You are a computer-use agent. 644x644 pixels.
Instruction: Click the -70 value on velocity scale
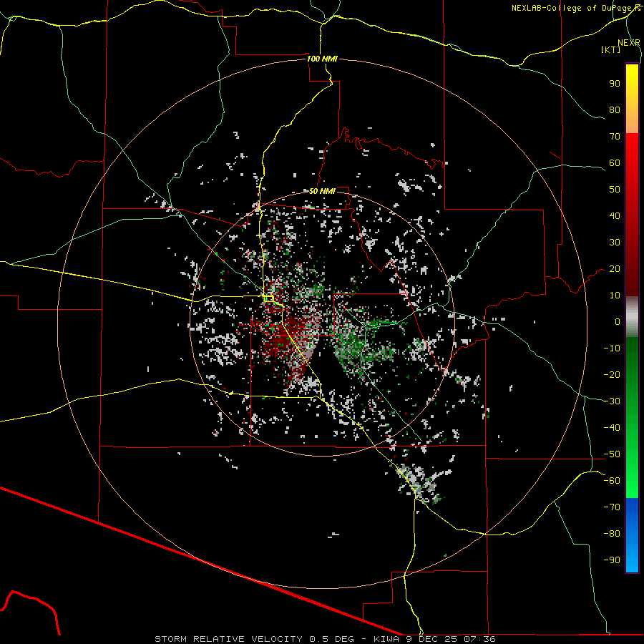pos(612,507)
